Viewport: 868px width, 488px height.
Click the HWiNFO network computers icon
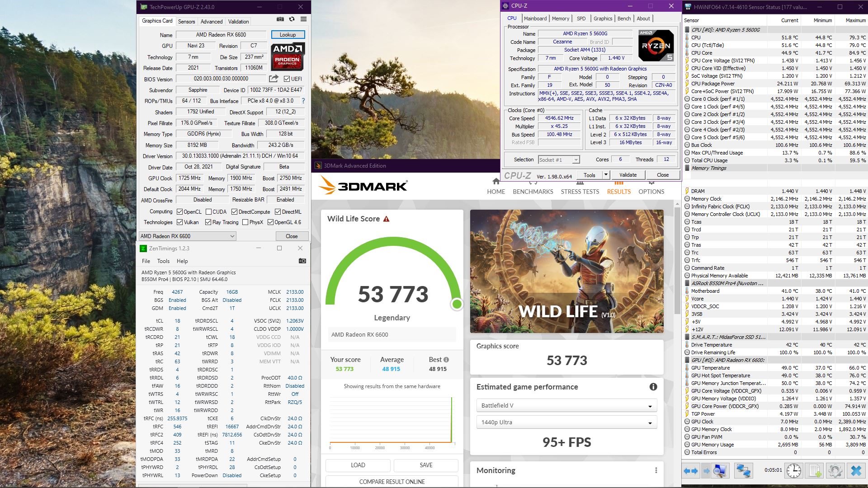click(743, 471)
